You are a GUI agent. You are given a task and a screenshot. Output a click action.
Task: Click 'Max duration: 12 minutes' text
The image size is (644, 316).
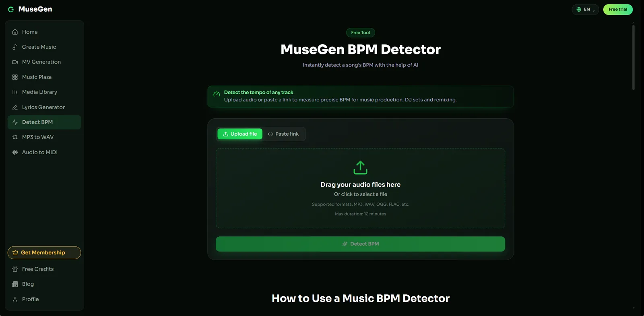[x=361, y=214]
